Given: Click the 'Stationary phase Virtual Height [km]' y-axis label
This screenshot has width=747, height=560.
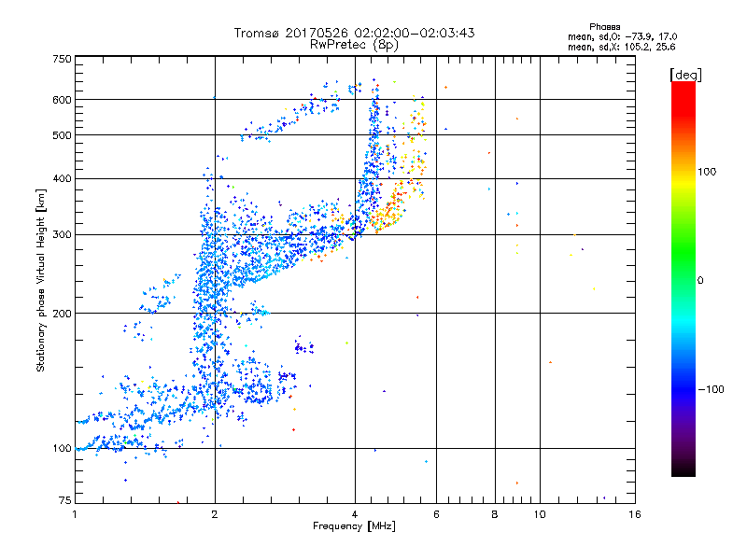Looking at the screenshot, I should pos(41,280).
